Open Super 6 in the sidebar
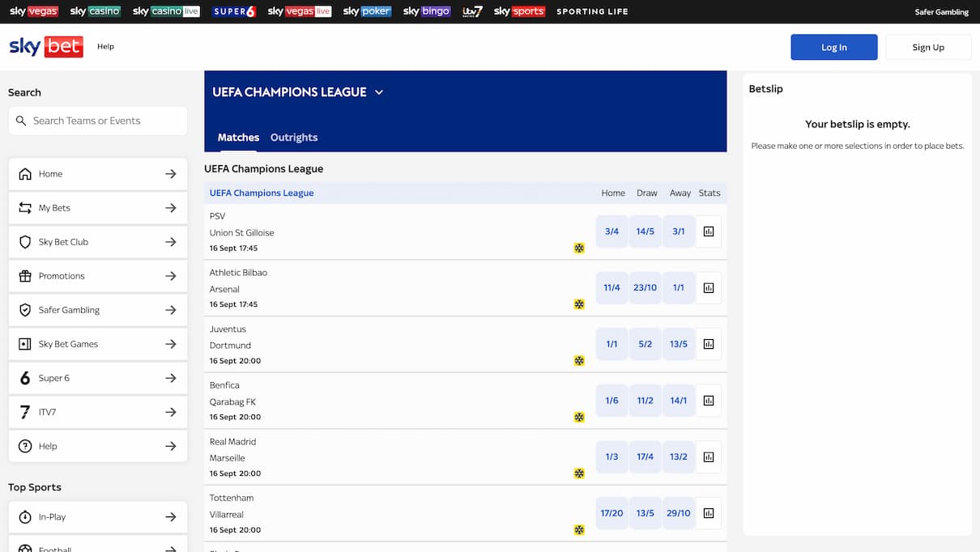The width and height of the screenshot is (980, 552). [98, 378]
